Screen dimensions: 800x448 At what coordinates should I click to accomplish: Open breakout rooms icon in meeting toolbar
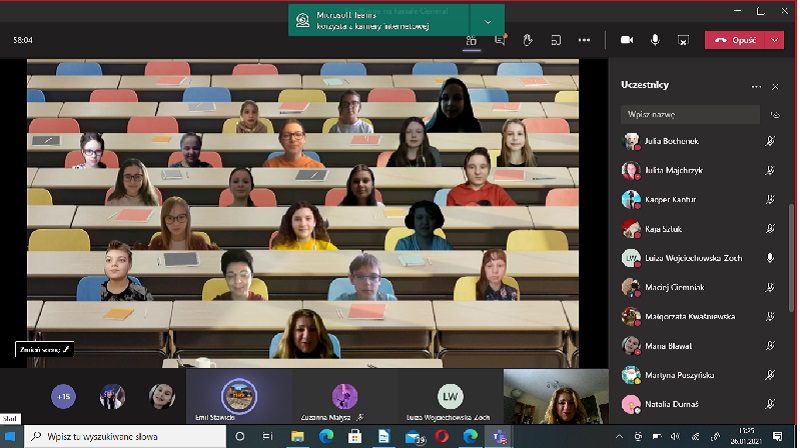(556, 40)
